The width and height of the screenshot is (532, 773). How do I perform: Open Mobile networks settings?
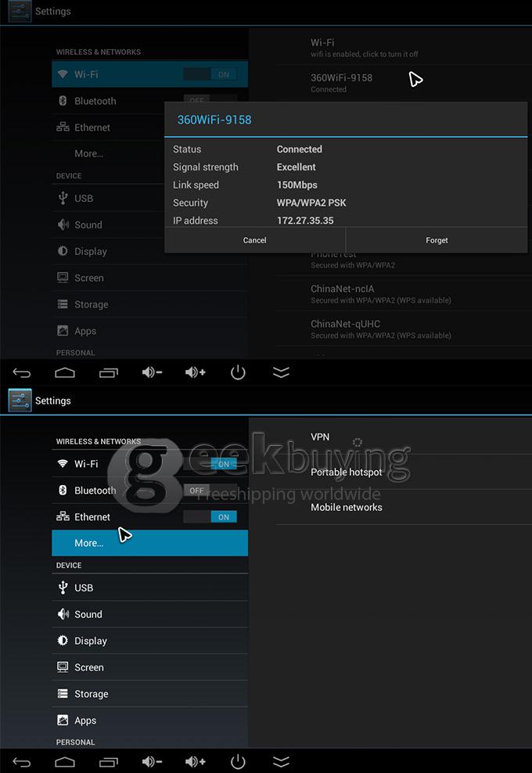pos(404,507)
